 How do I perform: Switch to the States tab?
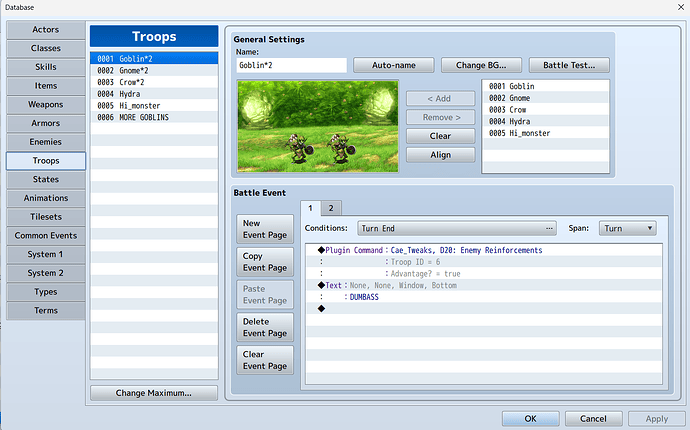click(46, 179)
